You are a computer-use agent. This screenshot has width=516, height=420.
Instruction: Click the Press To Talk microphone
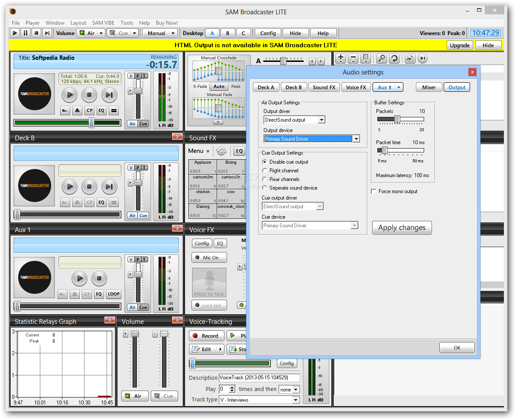click(x=209, y=282)
